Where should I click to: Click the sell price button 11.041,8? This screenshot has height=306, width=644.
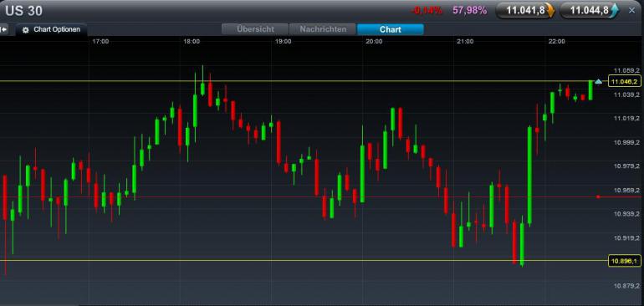click(x=525, y=11)
